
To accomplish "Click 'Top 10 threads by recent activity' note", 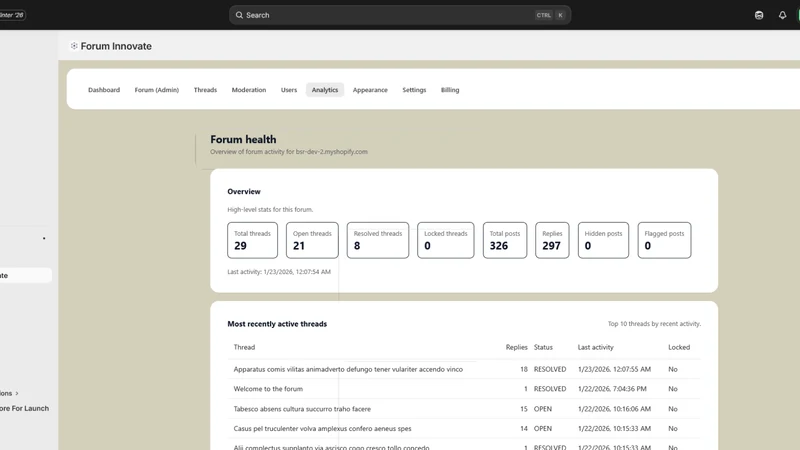I will coord(654,324).
